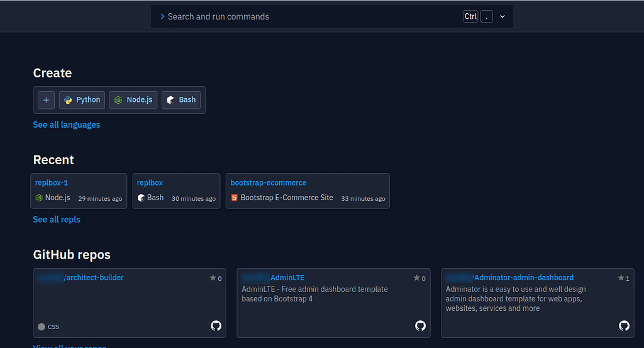Click the command prompt chevron icon
644x348 pixels.
(x=163, y=16)
